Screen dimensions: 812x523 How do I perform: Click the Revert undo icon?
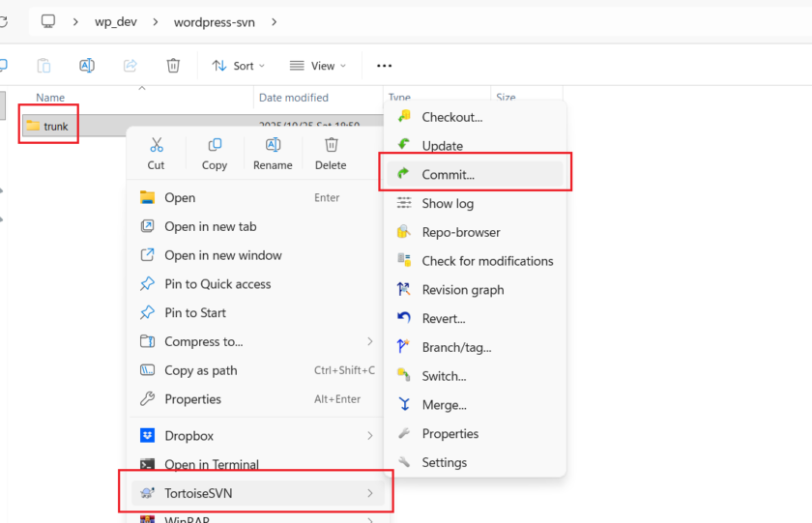pyautogui.click(x=404, y=318)
